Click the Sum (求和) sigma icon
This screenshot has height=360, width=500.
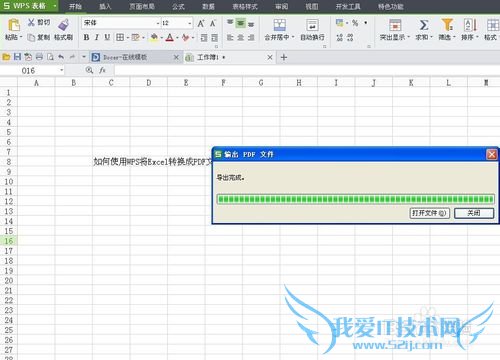click(424, 25)
